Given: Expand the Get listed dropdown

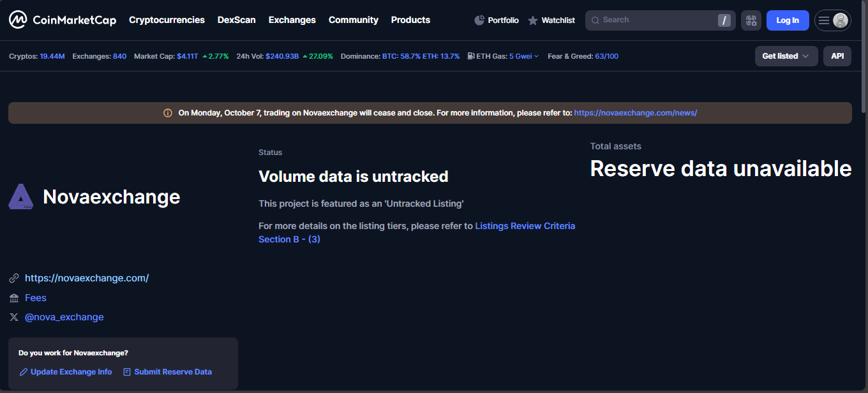Looking at the screenshot, I should click(786, 56).
